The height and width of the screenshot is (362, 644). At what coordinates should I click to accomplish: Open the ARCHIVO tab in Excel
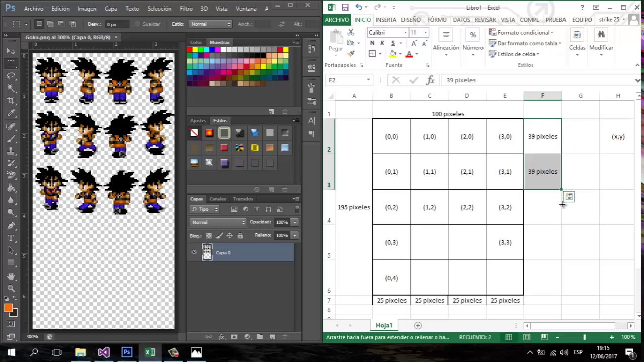tap(337, 20)
